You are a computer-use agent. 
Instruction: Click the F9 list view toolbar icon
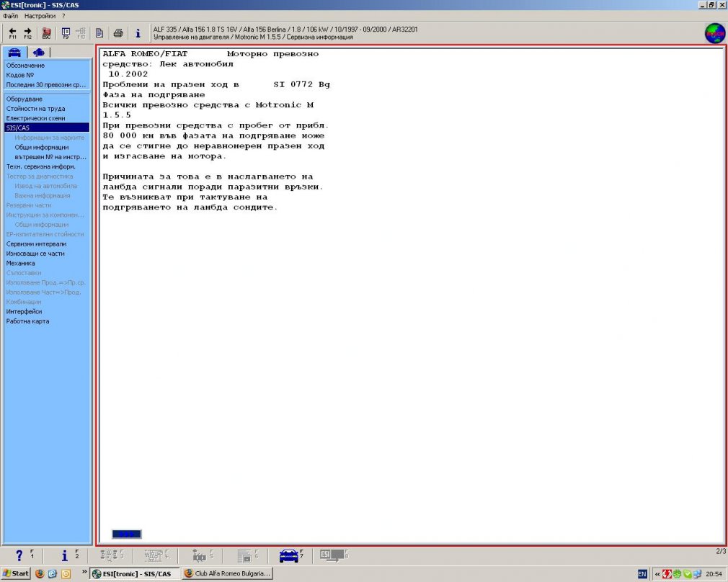click(x=66, y=32)
